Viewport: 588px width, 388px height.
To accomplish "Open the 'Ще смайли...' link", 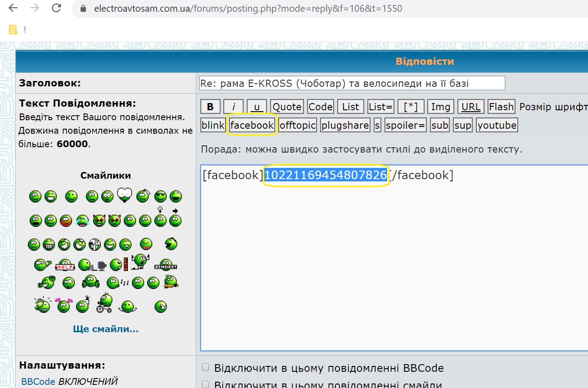I will [106, 329].
